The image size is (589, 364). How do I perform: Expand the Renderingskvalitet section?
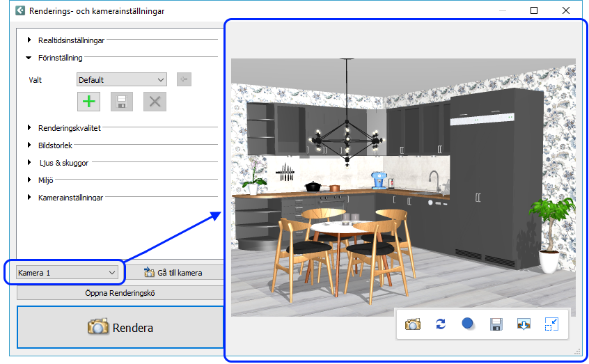tap(29, 127)
